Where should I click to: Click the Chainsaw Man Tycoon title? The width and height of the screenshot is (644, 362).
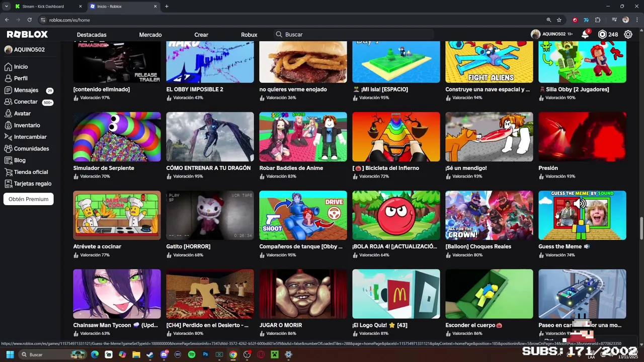tap(115, 325)
